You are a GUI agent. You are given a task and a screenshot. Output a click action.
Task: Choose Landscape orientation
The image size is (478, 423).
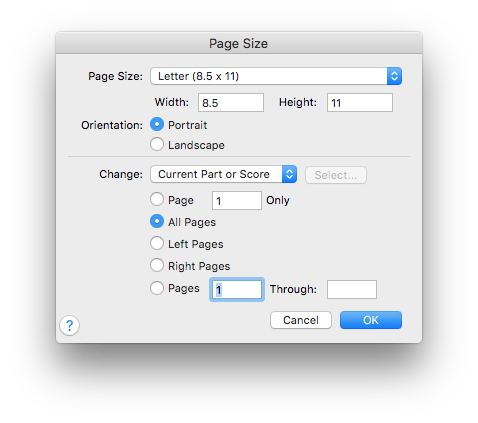coord(157,145)
